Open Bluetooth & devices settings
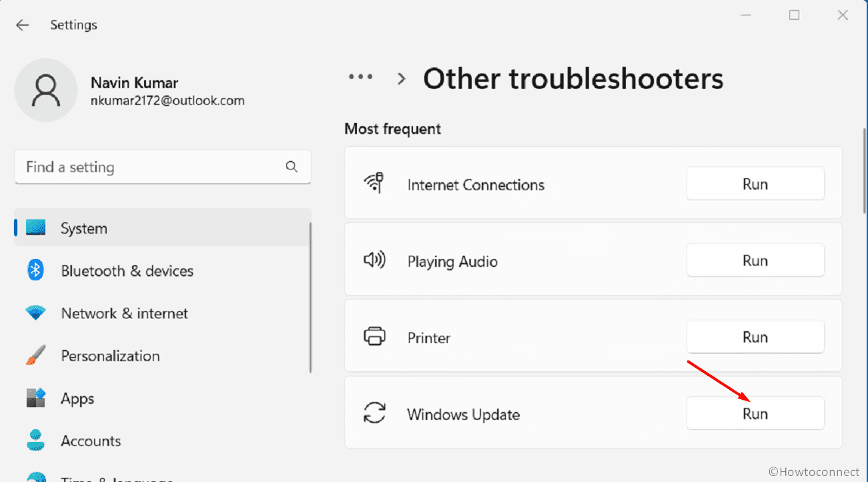 [162, 270]
